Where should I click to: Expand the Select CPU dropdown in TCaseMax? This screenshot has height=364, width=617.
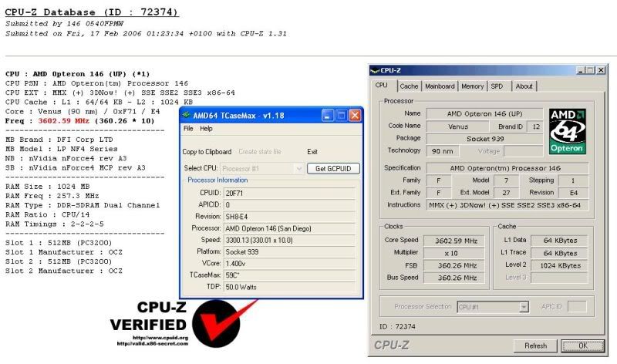(x=298, y=169)
